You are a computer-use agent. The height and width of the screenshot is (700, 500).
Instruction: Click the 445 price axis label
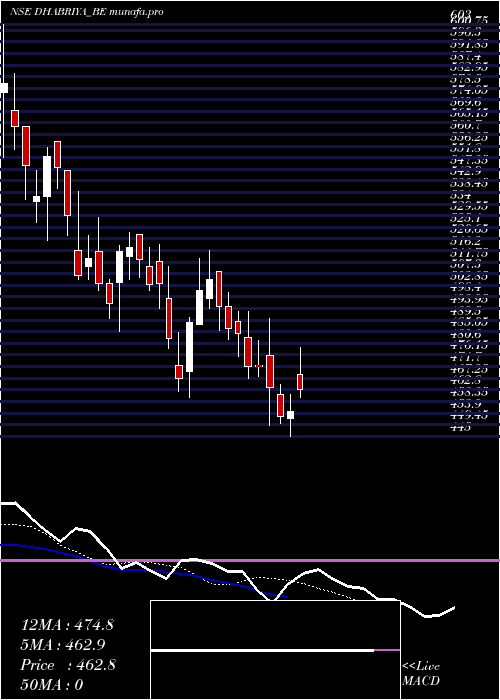pos(461,428)
